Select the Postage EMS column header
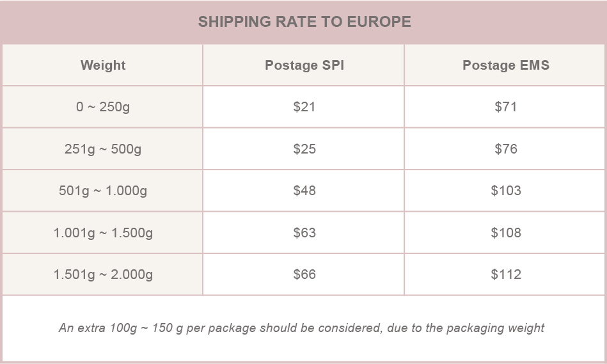Image resolution: width=607 pixels, height=364 pixels. [505, 65]
